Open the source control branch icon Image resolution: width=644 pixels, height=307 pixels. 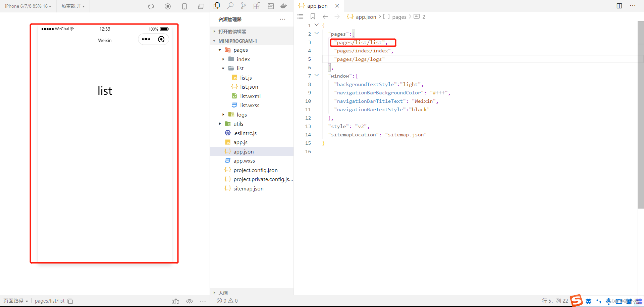pyautogui.click(x=244, y=6)
